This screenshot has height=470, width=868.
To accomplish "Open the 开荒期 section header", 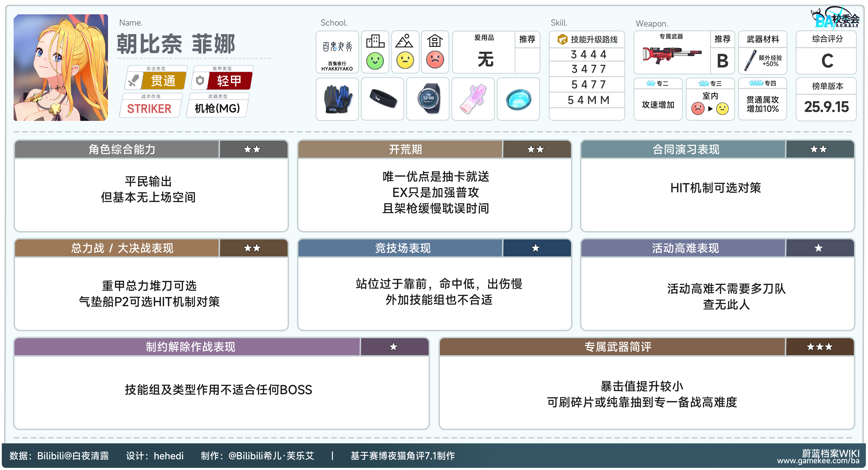I will point(405,149).
